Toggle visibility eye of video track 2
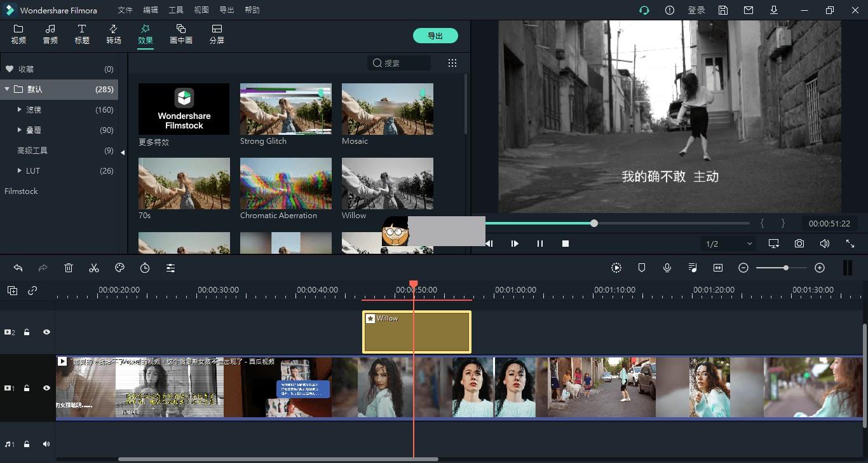 (46, 332)
